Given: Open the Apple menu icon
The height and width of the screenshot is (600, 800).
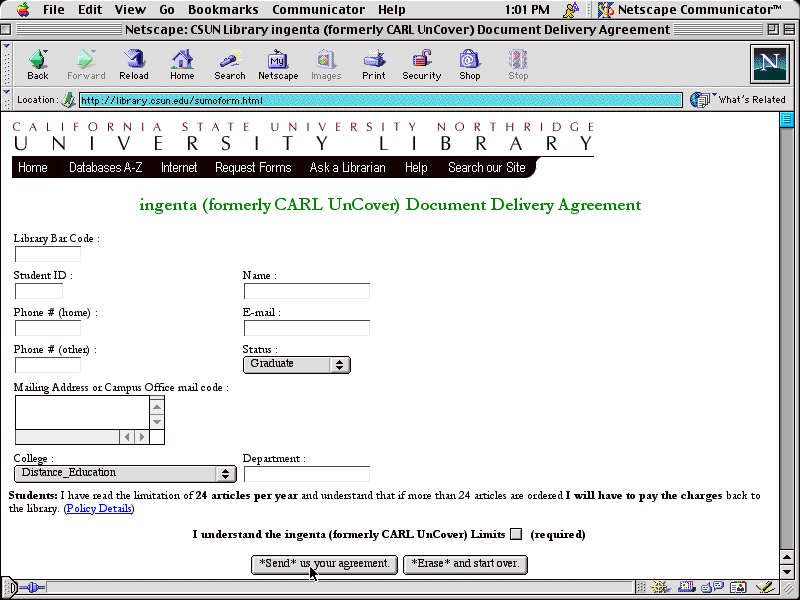Looking at the screenshot, I should (23, 10).
